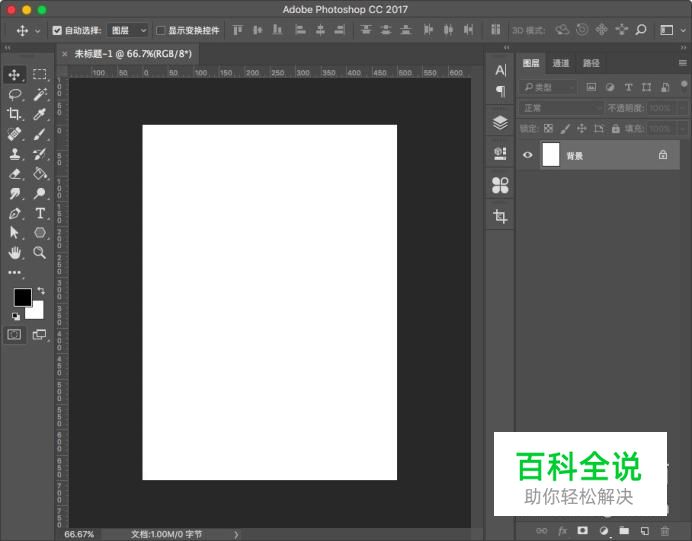
Task: Activate the Zoom tool in toolbar
Action: point(40,253)
